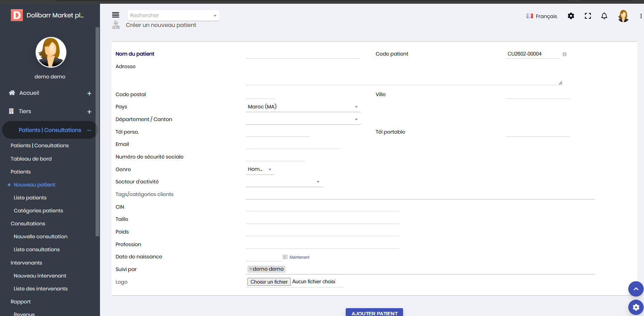Remove the 'demo demo' tag from Suivi par

tap(251, 269)
